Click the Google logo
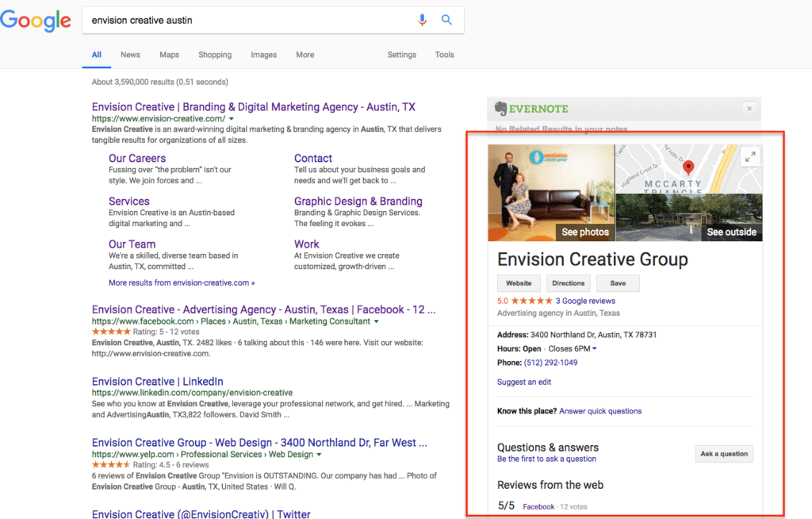This screenshot has height=519, width=812. click(x=35, y=21)
